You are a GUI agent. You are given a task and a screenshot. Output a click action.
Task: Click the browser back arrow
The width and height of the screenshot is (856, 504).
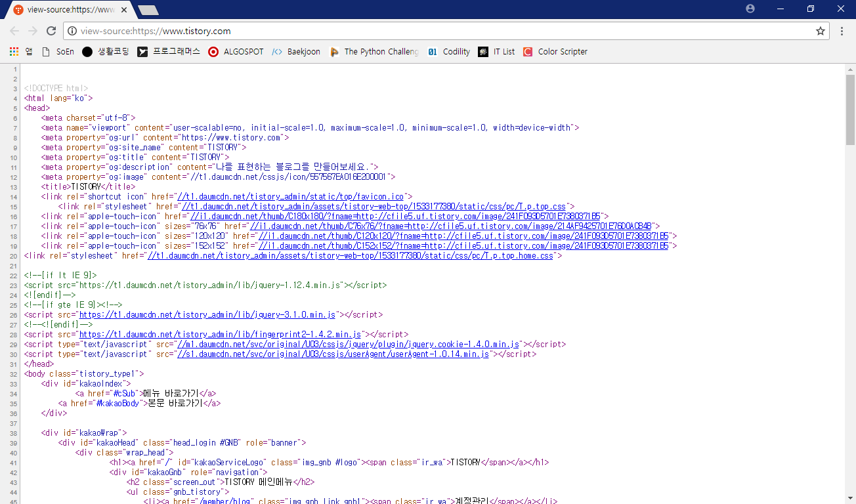coord(14,31)
